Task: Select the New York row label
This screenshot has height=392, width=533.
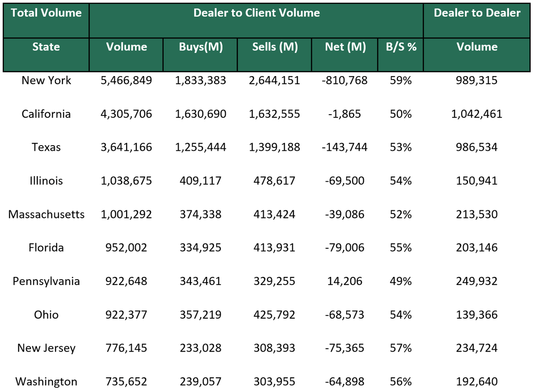Action: [x=46, y=80]
